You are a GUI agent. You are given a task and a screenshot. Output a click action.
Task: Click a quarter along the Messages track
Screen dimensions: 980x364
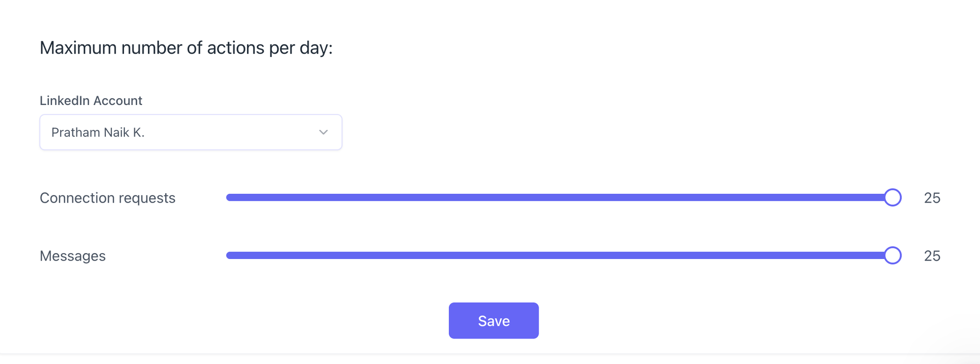pos(393,256)
